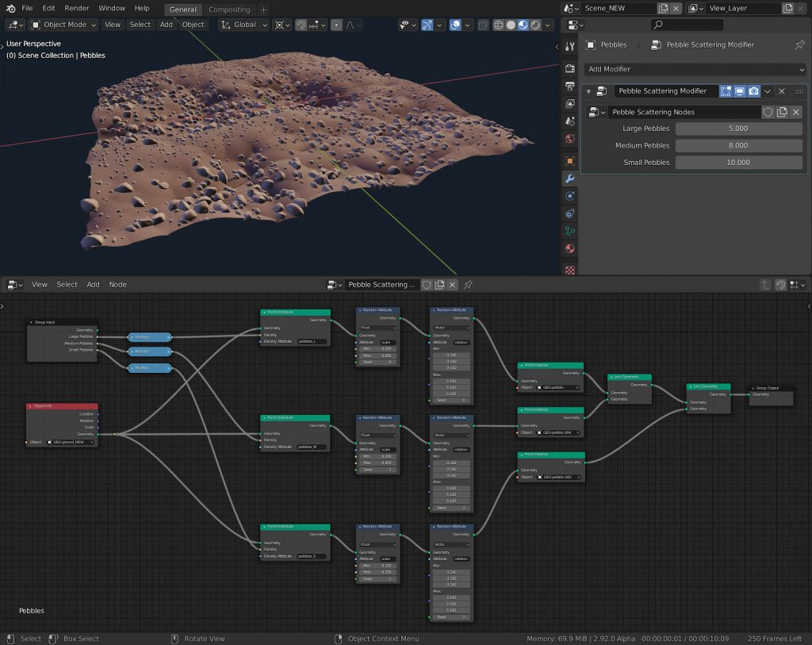The image size is (812, 645).
Task: Toggle modifier visibility in viewport
Action: (x=739, y=91)
